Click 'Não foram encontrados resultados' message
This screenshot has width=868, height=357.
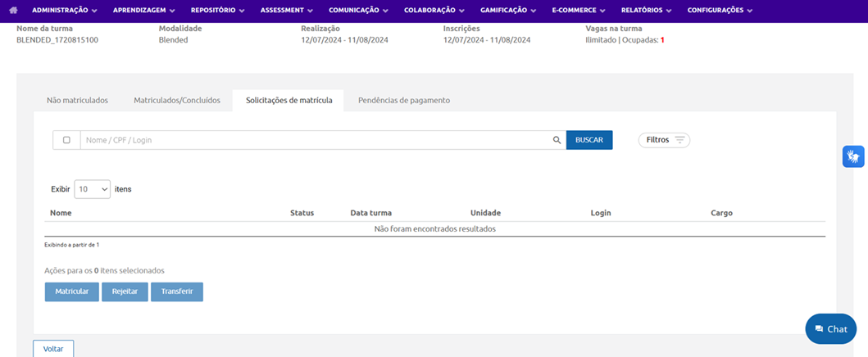434,228
